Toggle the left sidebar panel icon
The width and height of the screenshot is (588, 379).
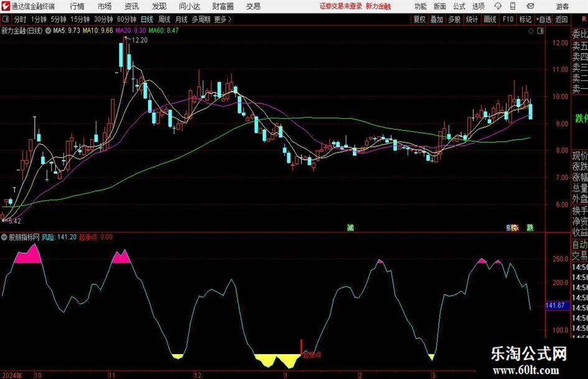(6, 19)
